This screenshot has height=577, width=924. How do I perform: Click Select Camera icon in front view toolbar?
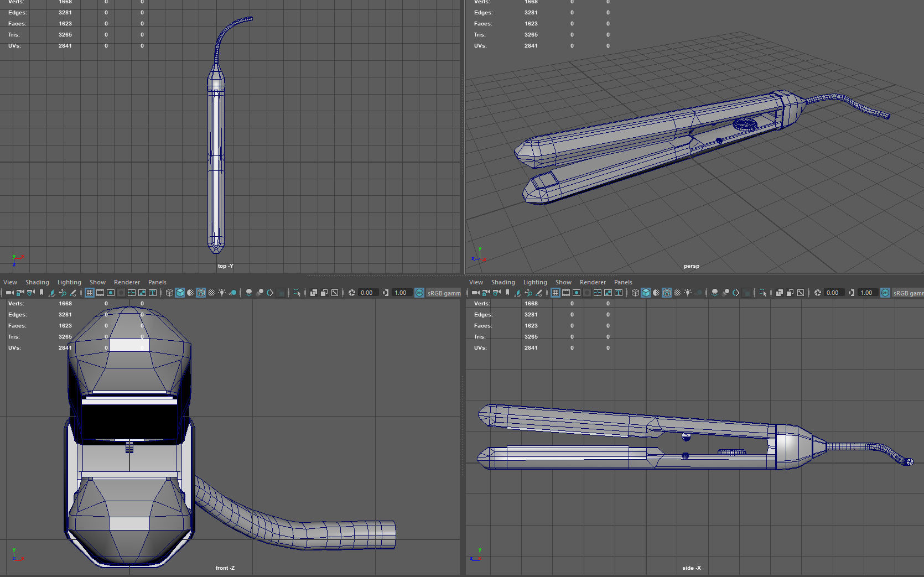point(10,293)
